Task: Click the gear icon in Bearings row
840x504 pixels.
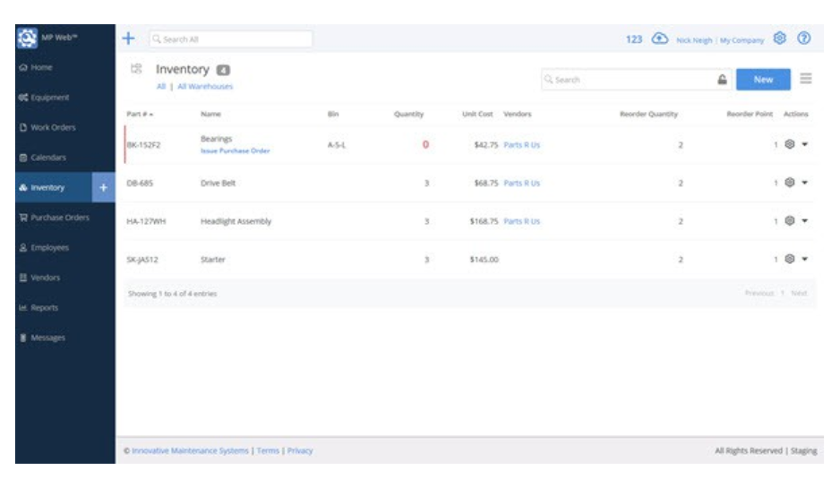Action: [x=790, y=145]
